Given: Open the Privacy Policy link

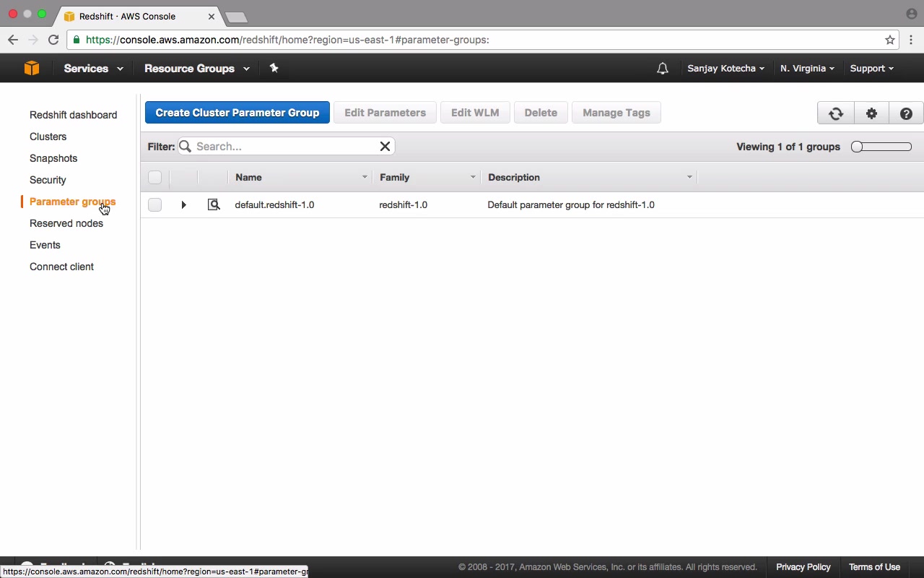Looking at the screenshot, I should click(803, 567).
